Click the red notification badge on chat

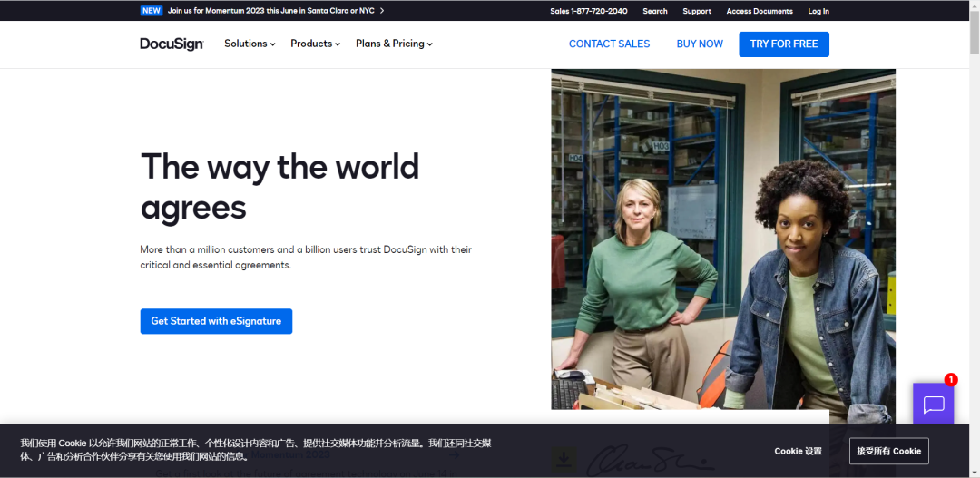[x=951, y=379]
